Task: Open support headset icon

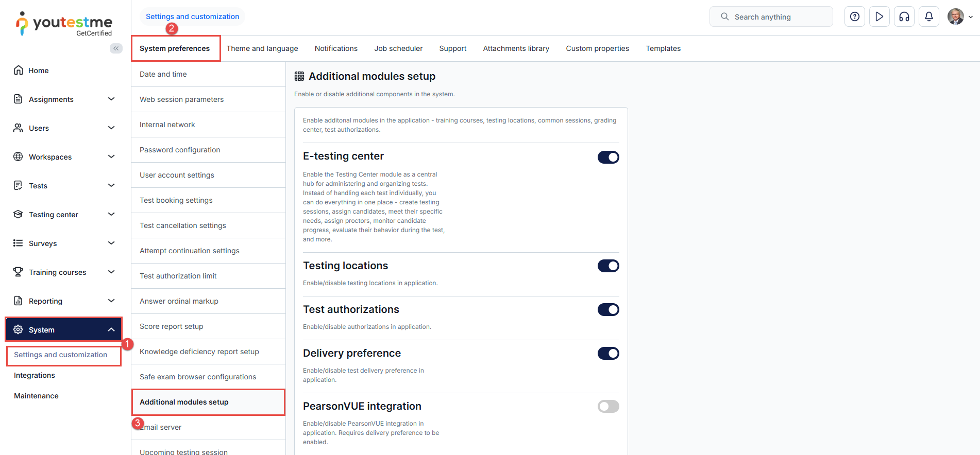Action: (x=904, y=16)
